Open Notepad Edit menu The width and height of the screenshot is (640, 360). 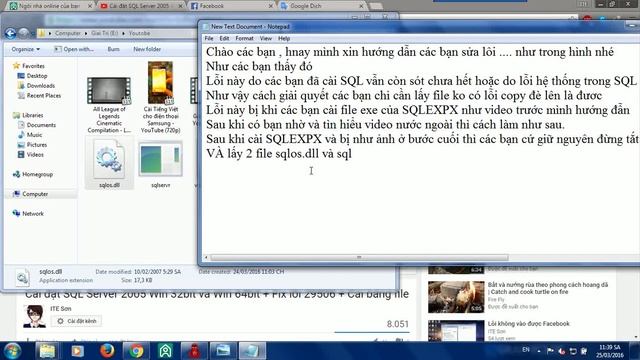224,38
